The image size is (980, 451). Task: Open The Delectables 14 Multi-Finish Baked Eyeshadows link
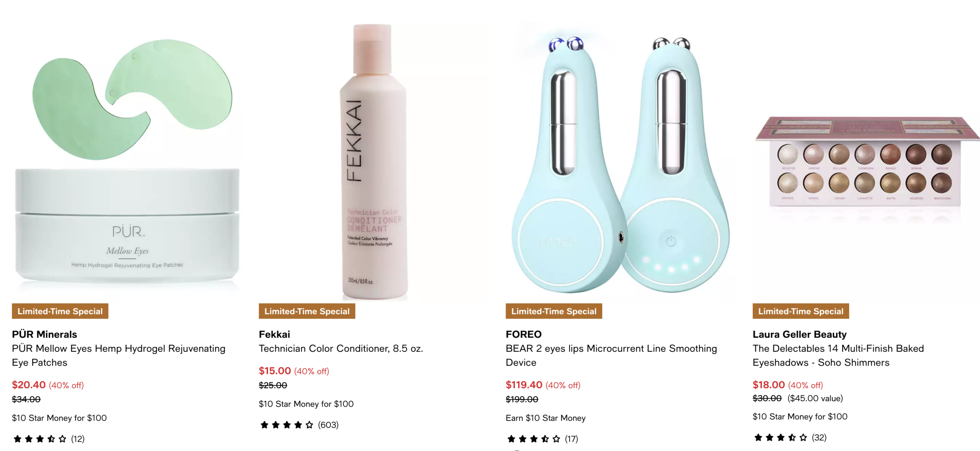tap(838, 355)
